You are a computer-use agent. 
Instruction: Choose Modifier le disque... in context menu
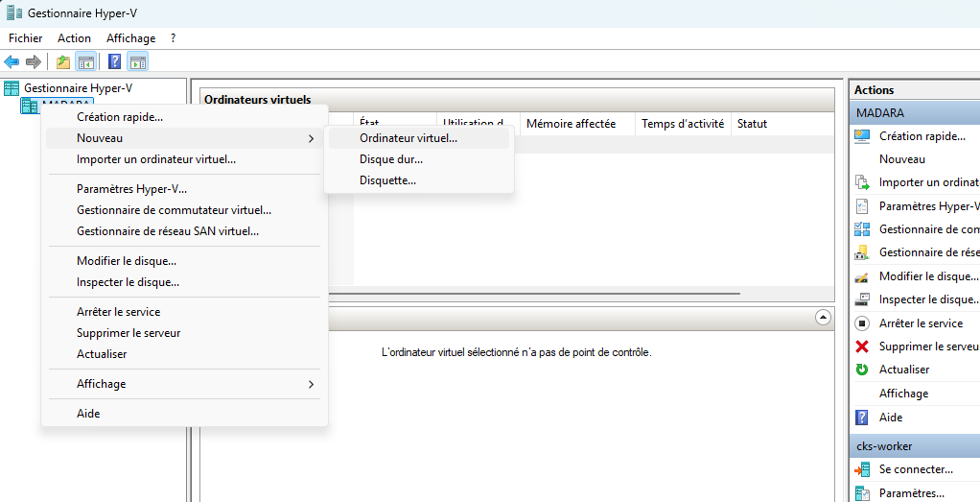[184, 260]
